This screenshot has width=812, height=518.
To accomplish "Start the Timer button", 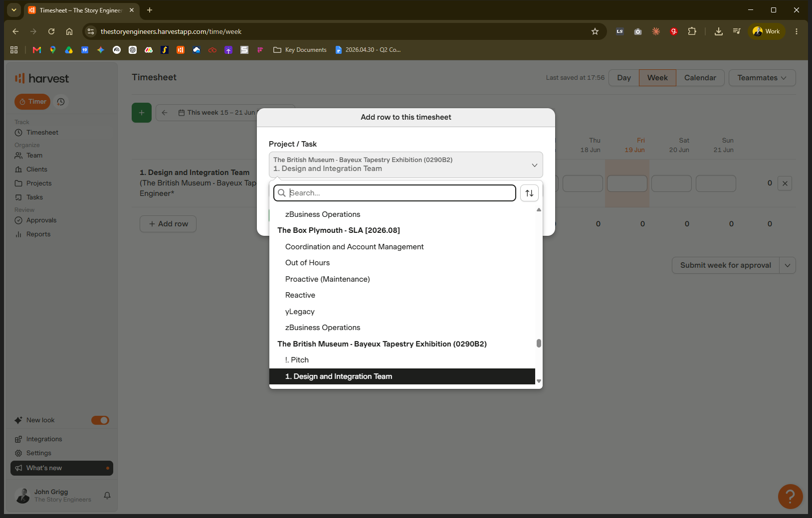I will [x=32, y=102].
